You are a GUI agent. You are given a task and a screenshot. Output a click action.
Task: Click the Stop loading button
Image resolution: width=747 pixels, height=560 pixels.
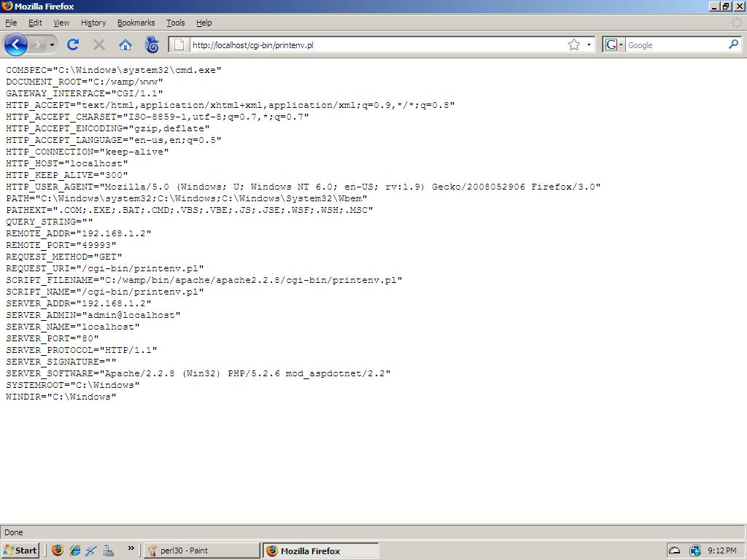(x=99, y=44)
